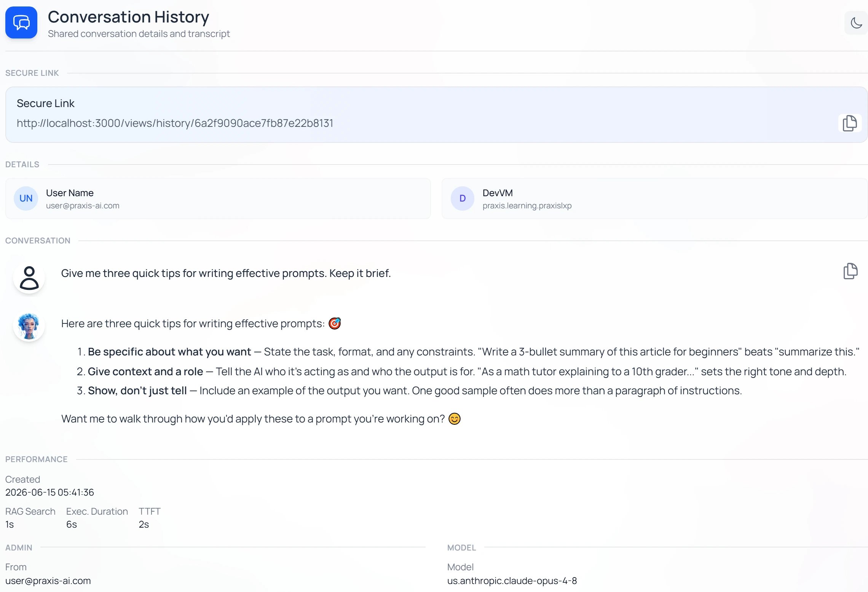
Task: Click the User Name details card
Action: [218, 198]
